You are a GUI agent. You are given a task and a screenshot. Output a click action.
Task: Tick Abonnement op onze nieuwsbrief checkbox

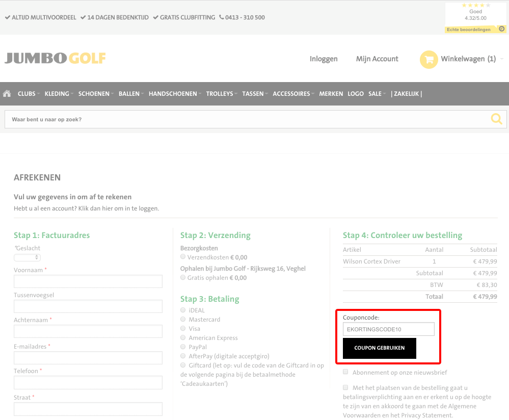tap(346, 372)
